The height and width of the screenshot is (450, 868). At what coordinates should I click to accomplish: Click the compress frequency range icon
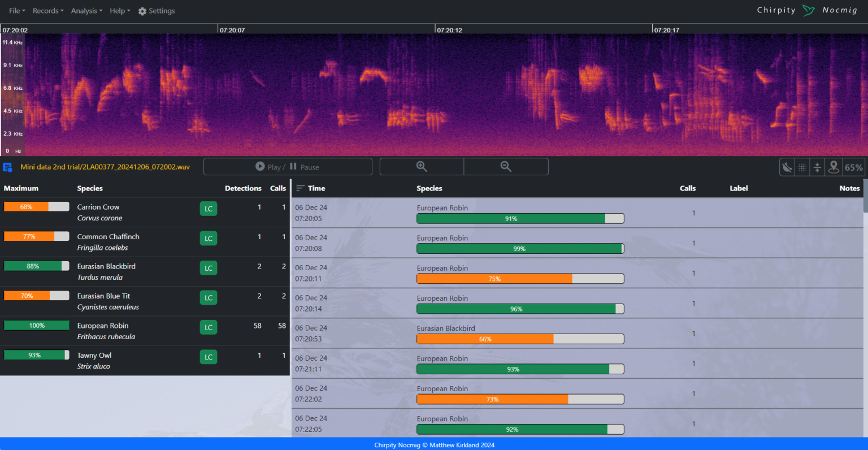tap(817, 167)
